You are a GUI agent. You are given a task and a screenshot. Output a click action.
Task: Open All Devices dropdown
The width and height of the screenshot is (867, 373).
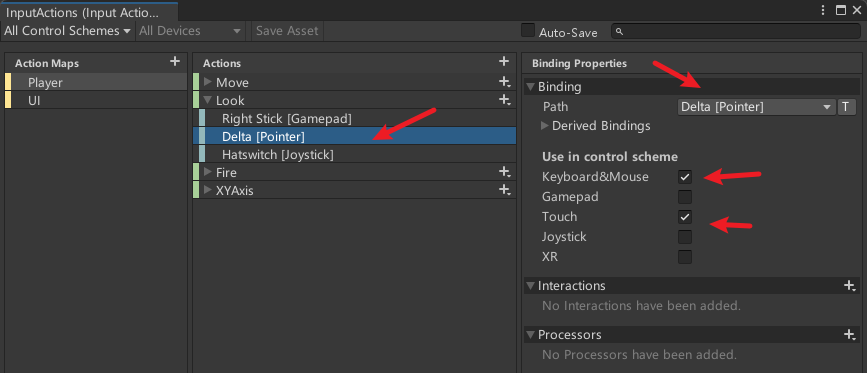click(191, 31)
